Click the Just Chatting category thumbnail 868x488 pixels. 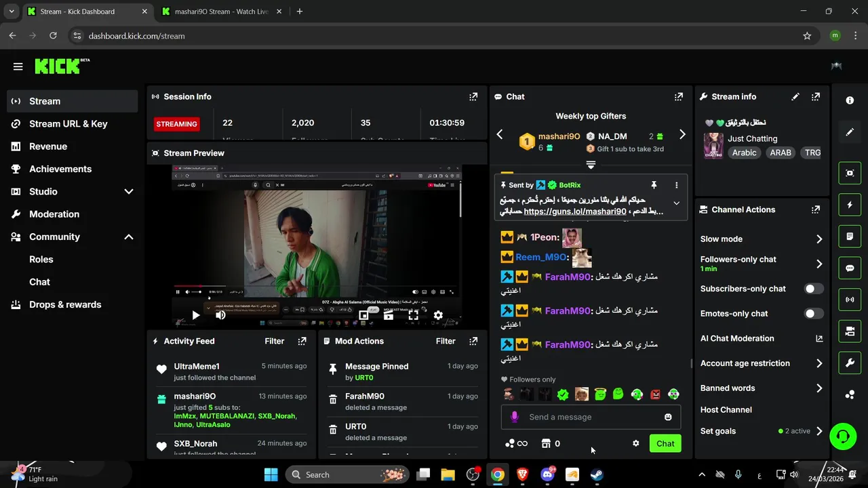(713, 146)
